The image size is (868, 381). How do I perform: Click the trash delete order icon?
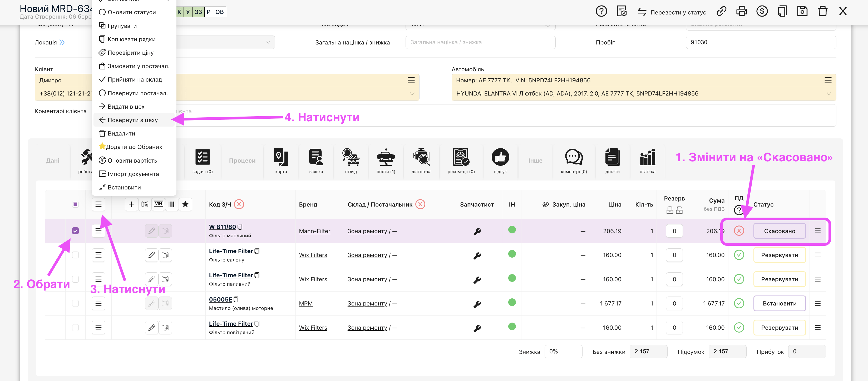(x=822, y=11)
